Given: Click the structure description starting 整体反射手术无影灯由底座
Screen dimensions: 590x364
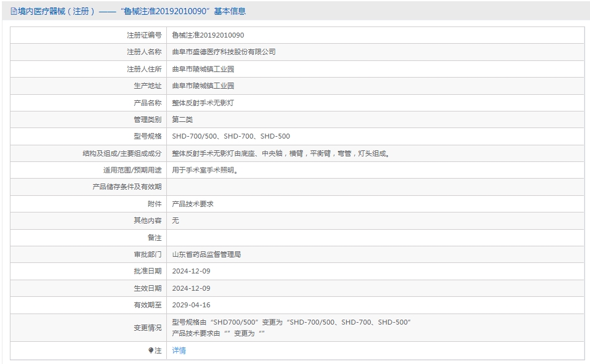Looking at the screenshot, I should tap(281, 153).
